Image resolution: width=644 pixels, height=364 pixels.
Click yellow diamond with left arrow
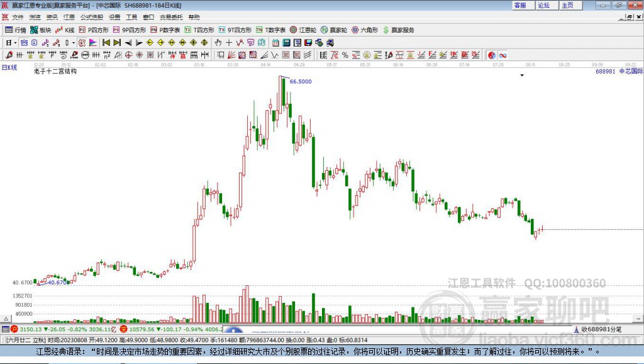[x=150, y=43]
